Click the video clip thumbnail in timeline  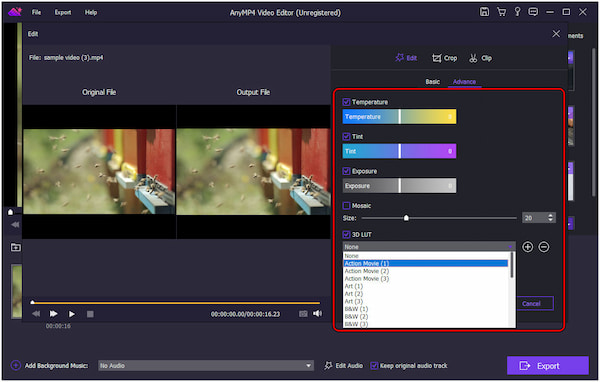click(17, 291)
